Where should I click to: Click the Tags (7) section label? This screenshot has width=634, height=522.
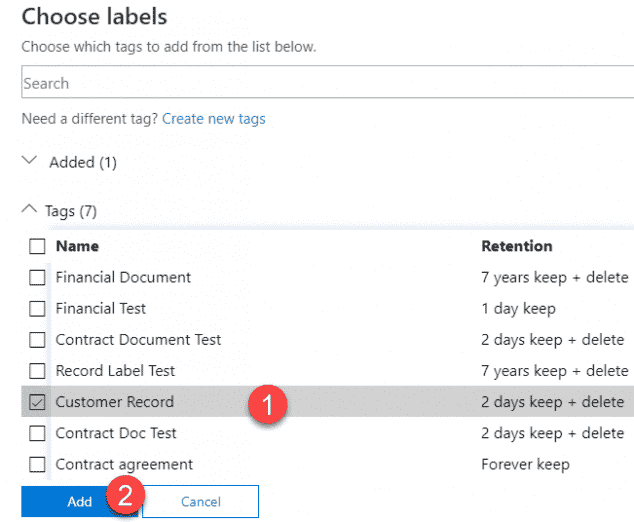pos(71,211)
